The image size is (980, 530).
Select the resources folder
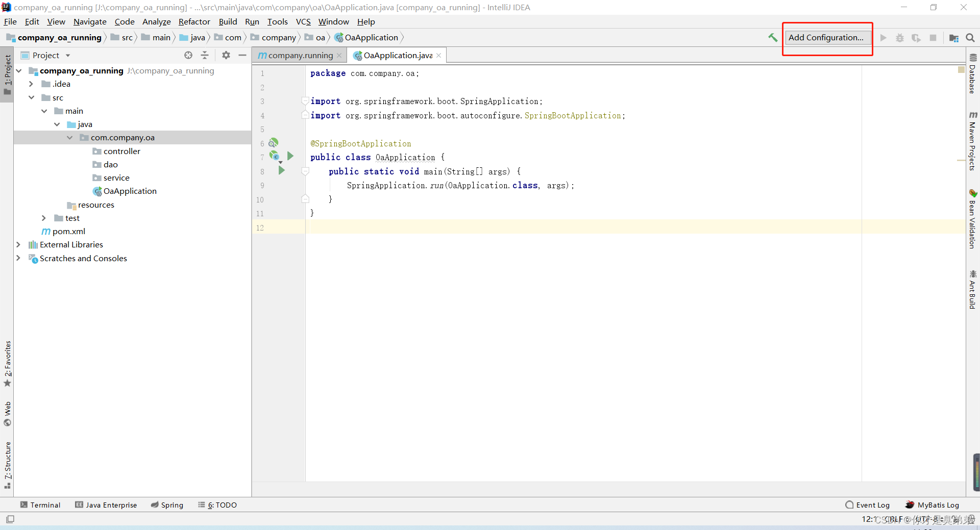tap(91, 205)
